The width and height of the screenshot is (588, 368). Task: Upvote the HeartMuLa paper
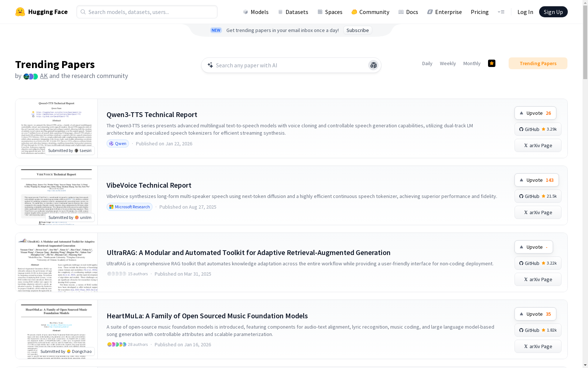tap(535, 314)
